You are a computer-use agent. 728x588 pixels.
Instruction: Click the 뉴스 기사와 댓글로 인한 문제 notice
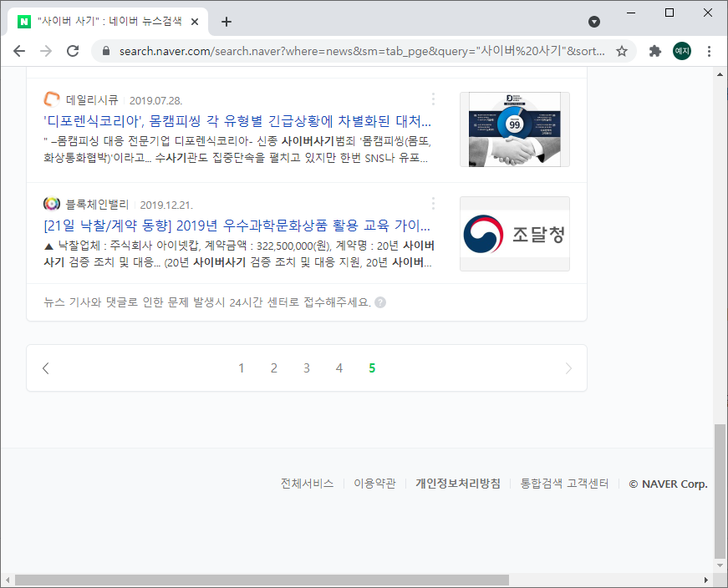(x=207, y=302)
